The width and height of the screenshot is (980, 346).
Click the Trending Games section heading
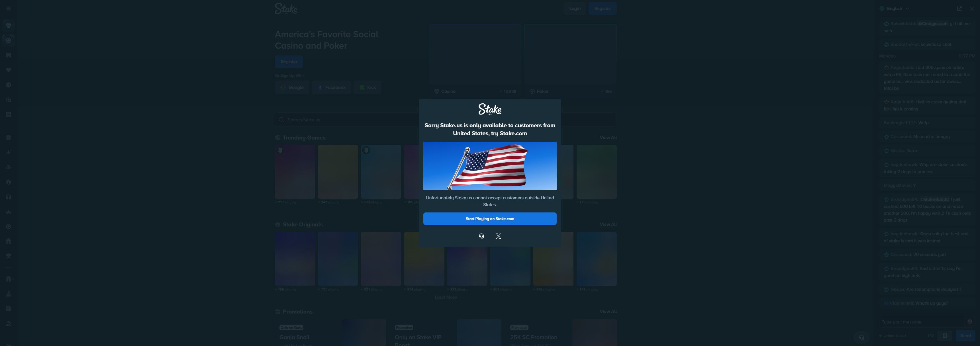tap(304, 138)
